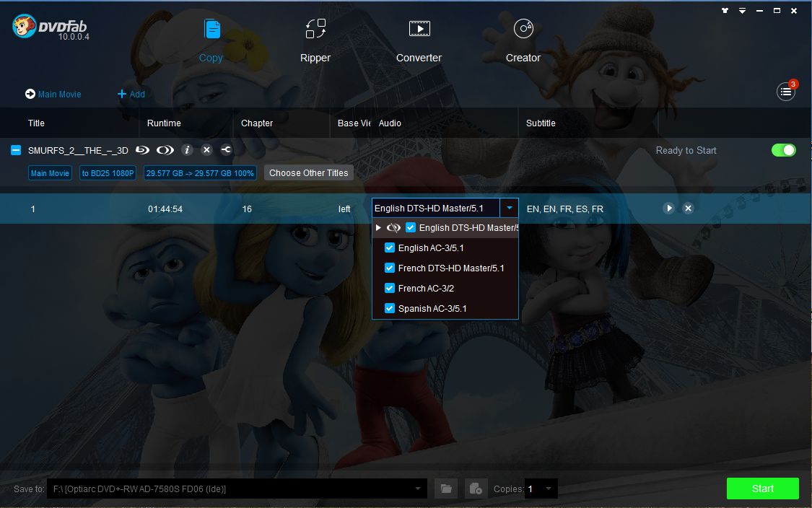Open the skin shirt icon in title bar

(725, 10)
